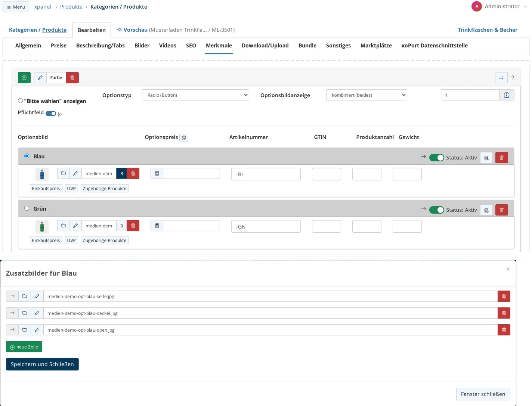Browse folder for blau-deckel.jpg row
The image size is (532, 406).
[25, 313]
